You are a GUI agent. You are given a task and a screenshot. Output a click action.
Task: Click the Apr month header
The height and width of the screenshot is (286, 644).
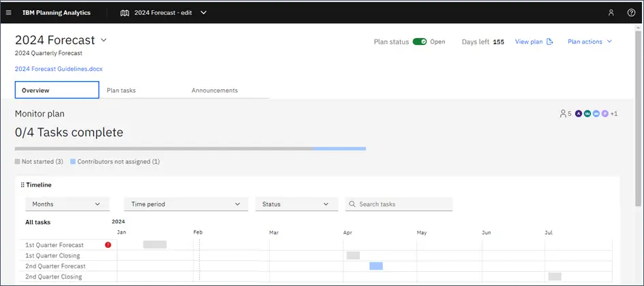[x=348, y=232]
